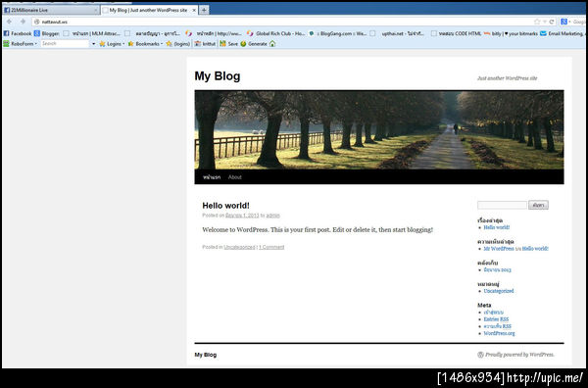Reload the page with refresh icon
Screen dimensions: 588x388
tap(552, 22)
